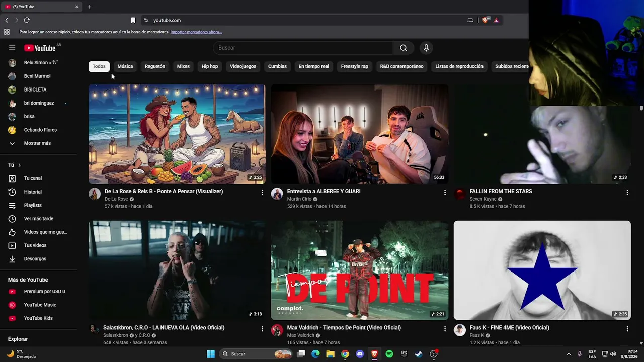Open Martin Cirio channel avatar
This screenshot has height=362, width=644.
[x=277, y=194]
